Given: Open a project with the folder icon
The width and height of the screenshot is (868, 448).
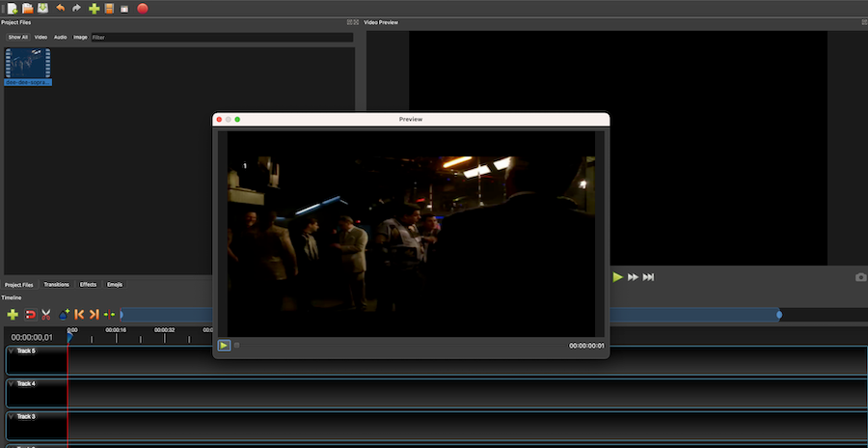Looking at the screenshot, I should coord(27,9).
